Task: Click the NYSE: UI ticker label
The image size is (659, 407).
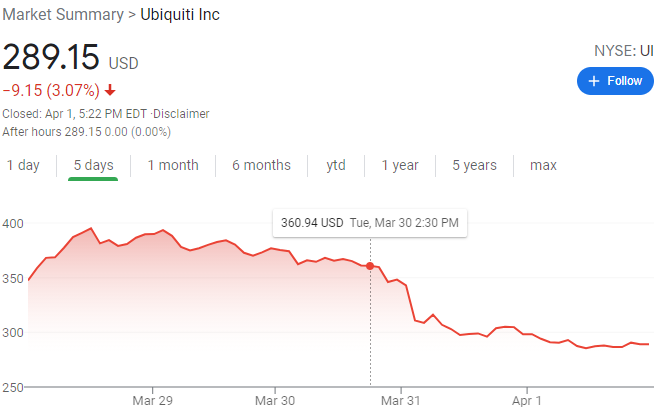Action: pos(624,51)
